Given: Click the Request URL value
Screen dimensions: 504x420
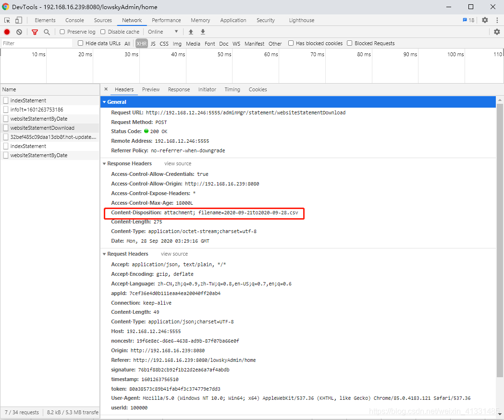Looking at the screenshot, I should click(246, 112).
